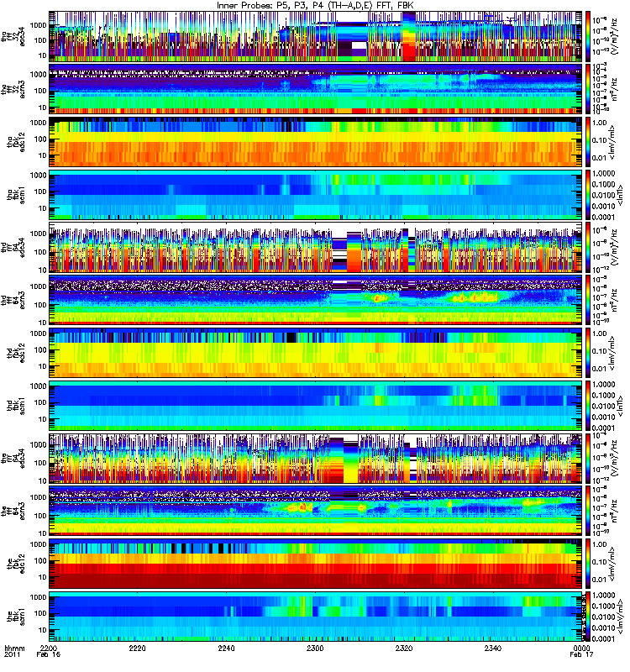Select the tha fbk edc12 spectrogram panel
This screenshot has width=630, height=672.
pos(316,142)
